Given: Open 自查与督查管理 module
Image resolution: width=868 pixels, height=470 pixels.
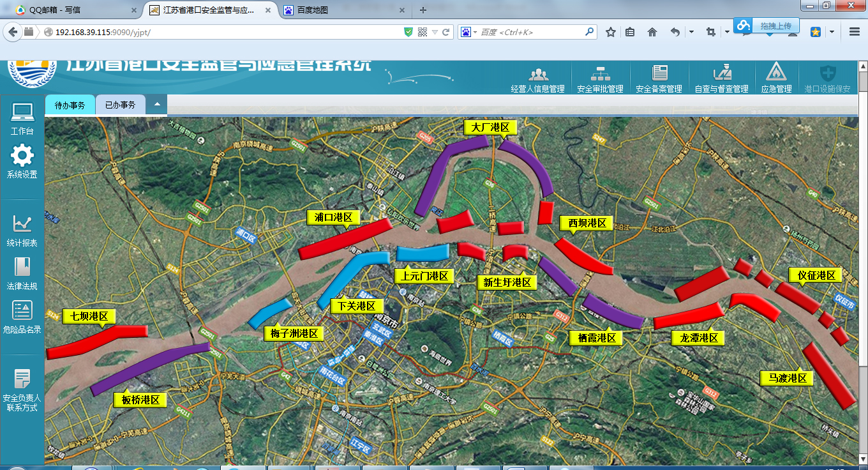Looking at the screenshot, I should (721, 75).
